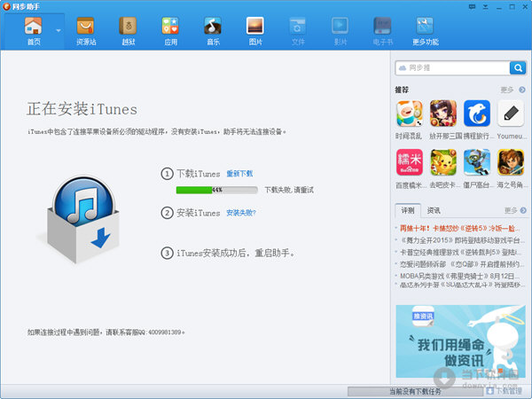Click the customer service QQ text line
The image size is (532, 399).
[x=106, y=332]
